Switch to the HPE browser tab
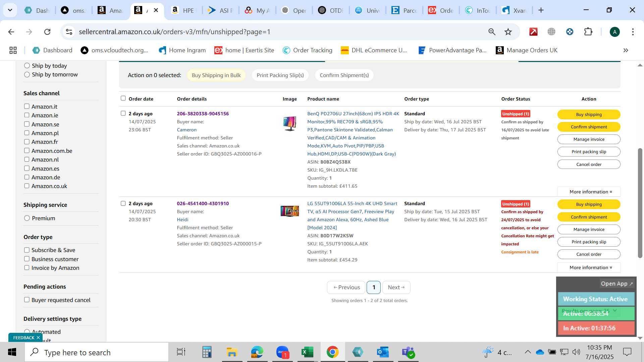This screenshot has height=362, width=644. click(x=183, y=10)
